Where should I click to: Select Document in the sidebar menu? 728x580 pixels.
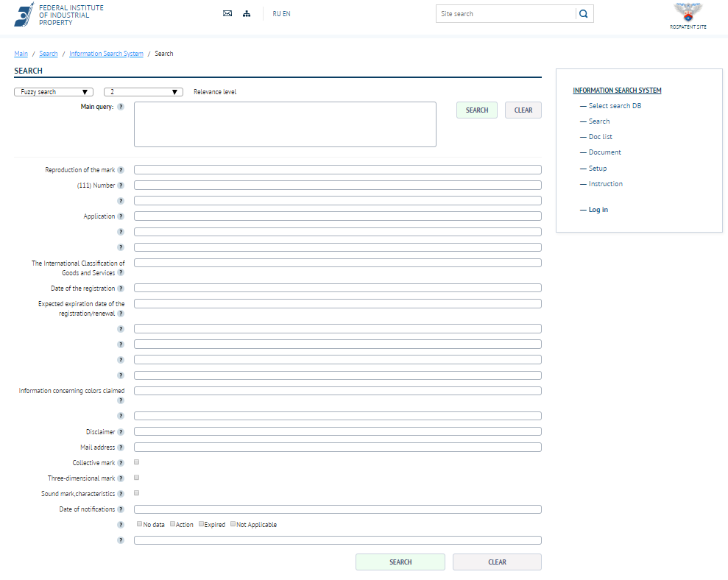(x=604, y=152)
